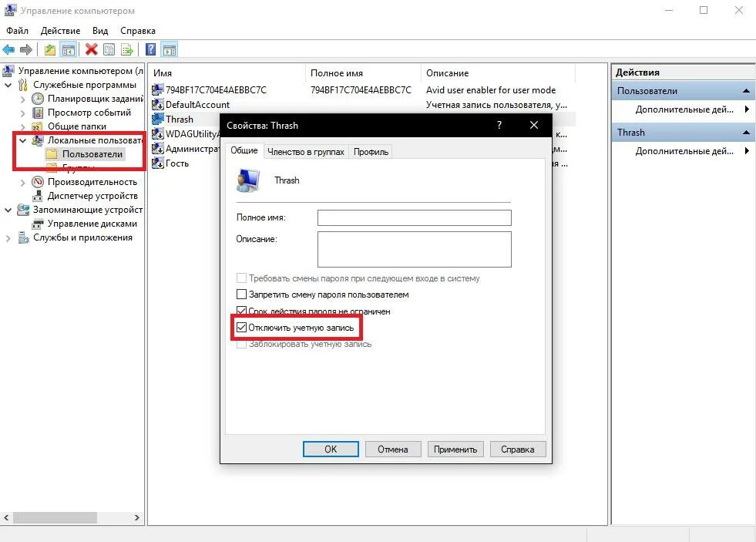The height and width of the screenshot is (542, 756).
Task: Click the Отмена button
Action: (393, 449)
